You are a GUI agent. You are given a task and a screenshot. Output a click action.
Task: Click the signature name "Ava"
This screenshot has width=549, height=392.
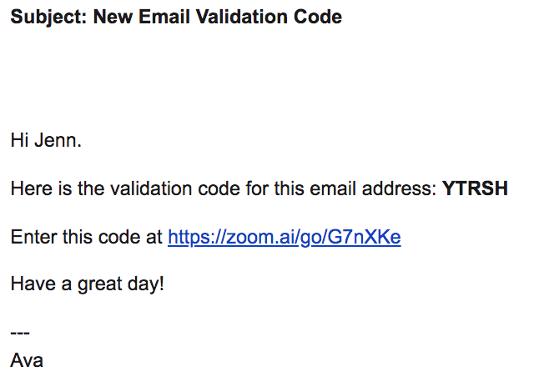coord(27,361)
